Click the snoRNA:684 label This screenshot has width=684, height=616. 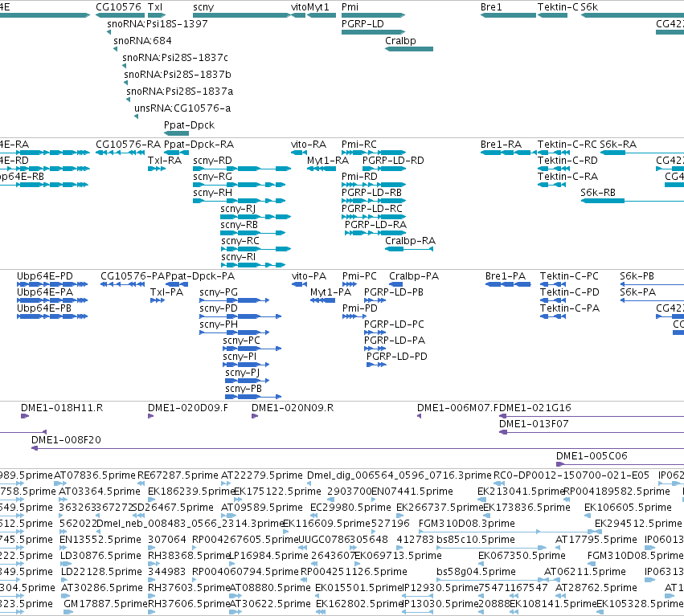(x=142, y=40)
